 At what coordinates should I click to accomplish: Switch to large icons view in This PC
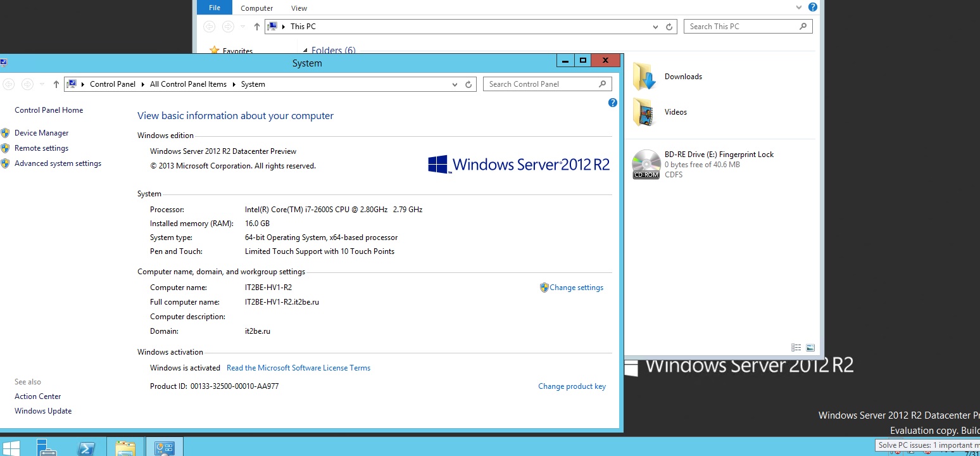click(810, 347)
